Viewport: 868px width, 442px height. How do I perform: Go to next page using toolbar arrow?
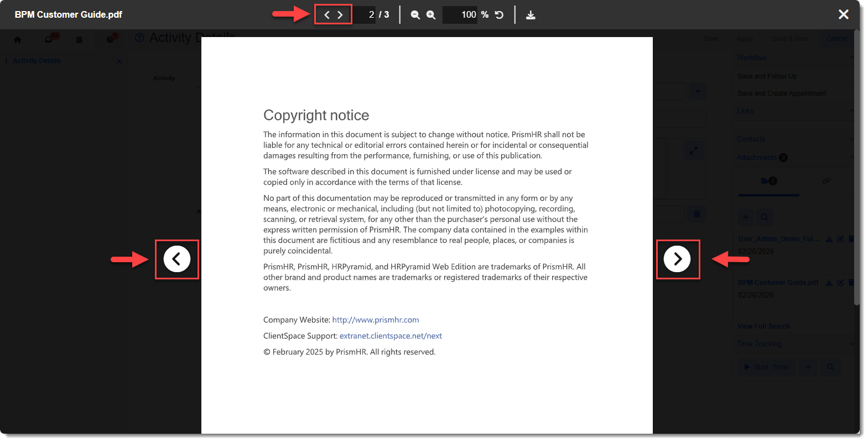(340, 15)
